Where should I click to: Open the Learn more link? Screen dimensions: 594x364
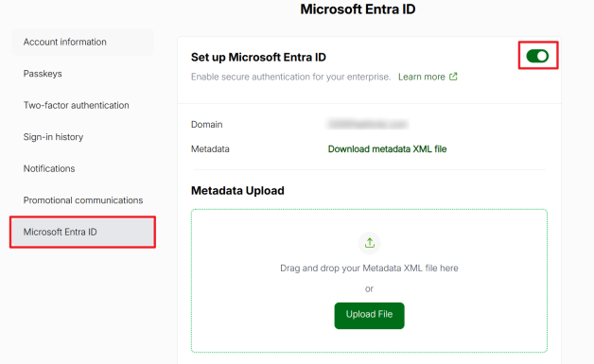421,77
